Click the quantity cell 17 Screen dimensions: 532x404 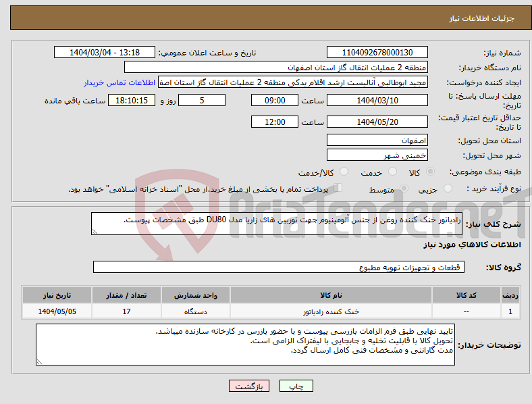coord(126,311)
